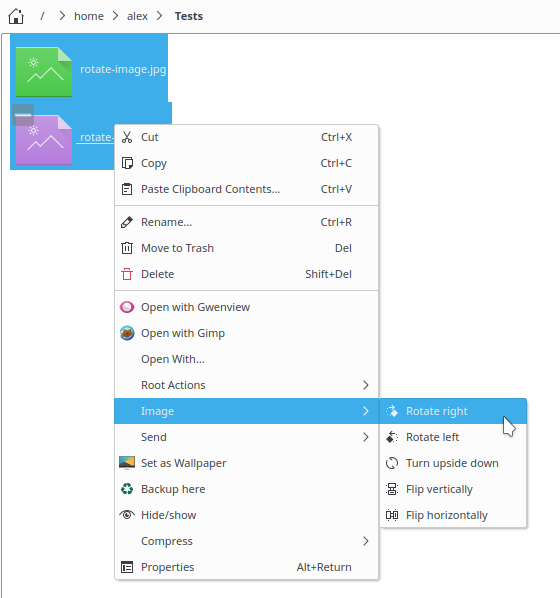
Task: Expand the Send submenu arrow
Action: 365,437
